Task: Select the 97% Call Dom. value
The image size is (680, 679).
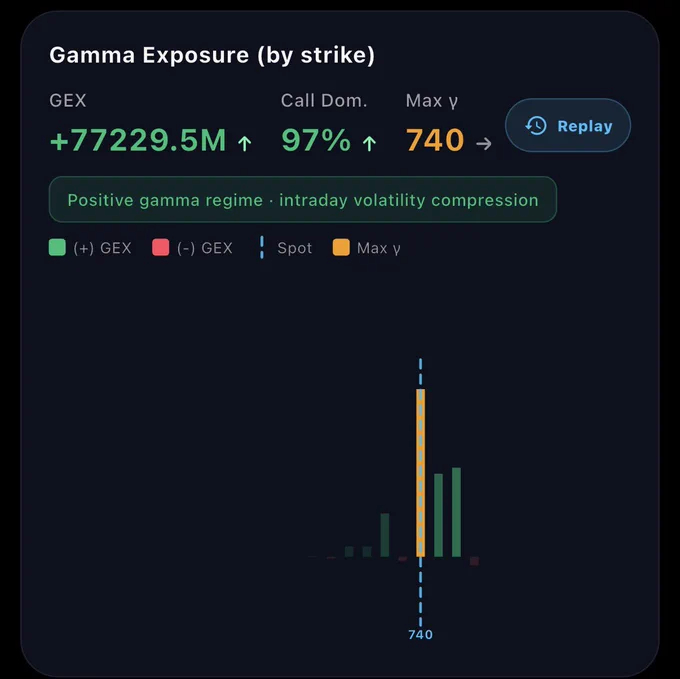Action: [x=316, y=140]
